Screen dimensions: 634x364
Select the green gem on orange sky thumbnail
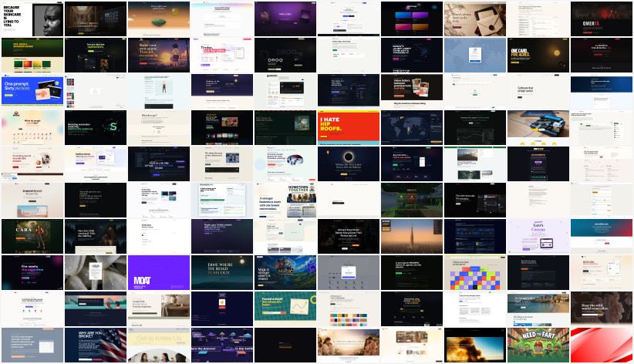[159, 19]
